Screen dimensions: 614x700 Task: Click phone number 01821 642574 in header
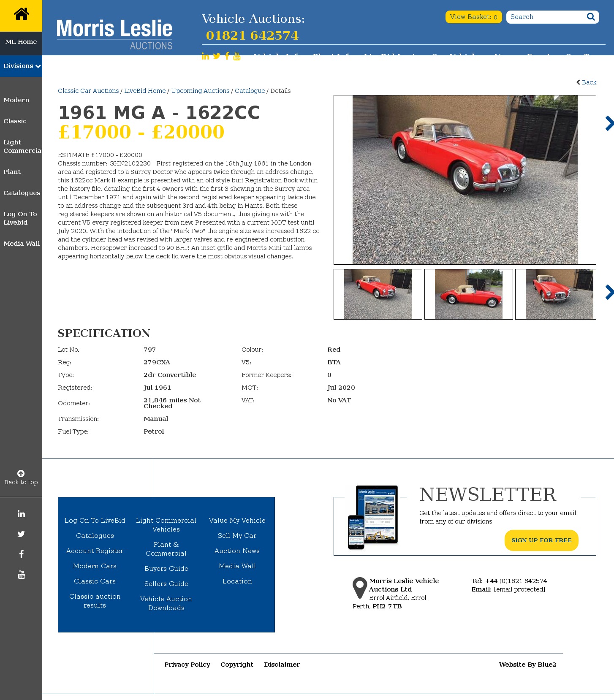[x=252, y=35]
